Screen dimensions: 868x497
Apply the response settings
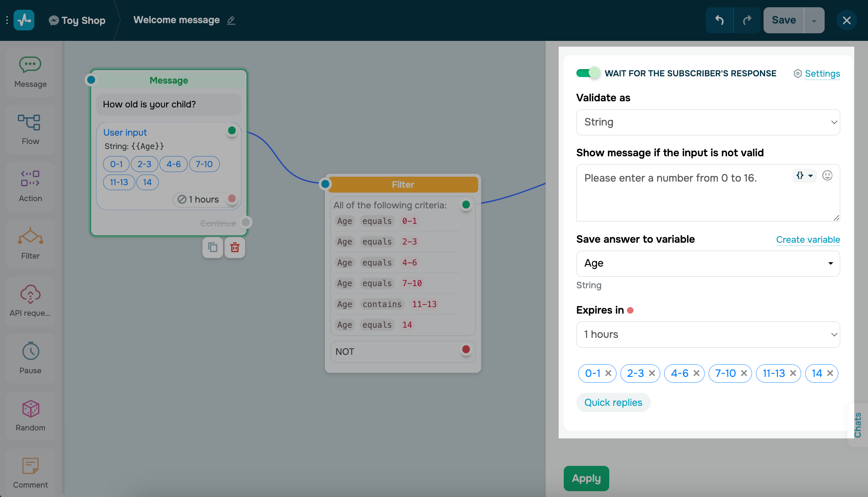586,478
